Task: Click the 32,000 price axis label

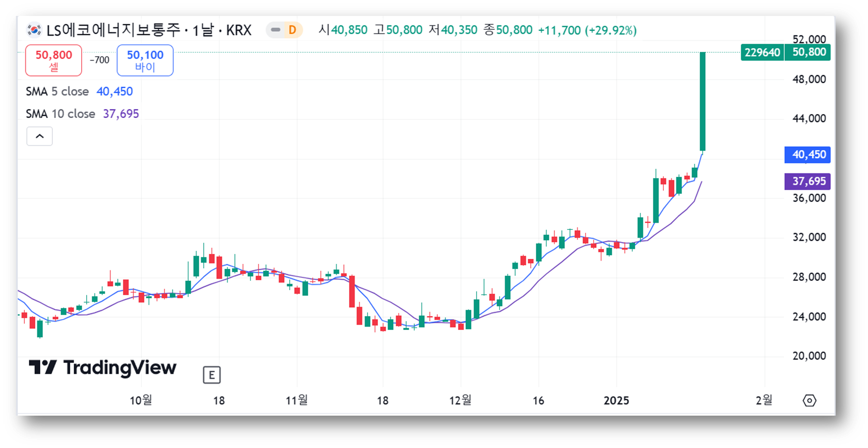Action: (x=809, y=237)
